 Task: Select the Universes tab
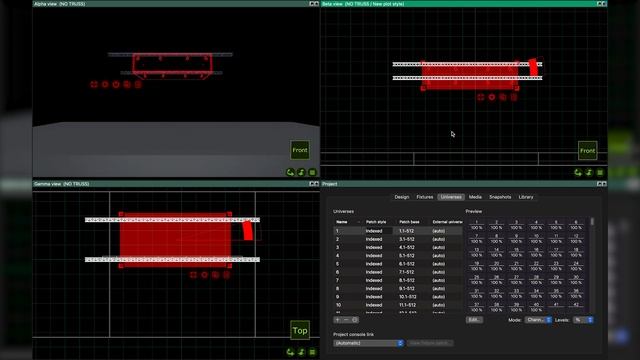tap(451, 197)
